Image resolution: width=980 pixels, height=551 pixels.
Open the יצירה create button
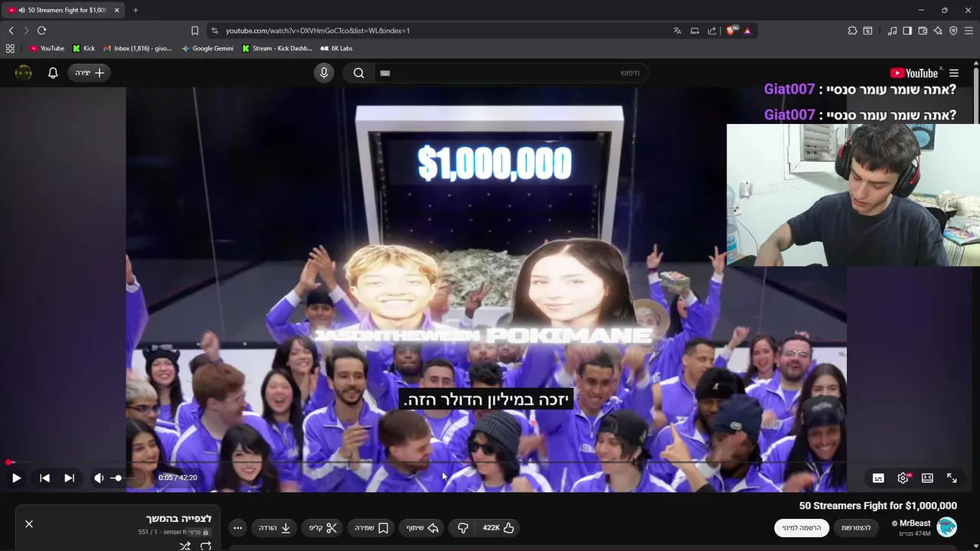[90, 73]
